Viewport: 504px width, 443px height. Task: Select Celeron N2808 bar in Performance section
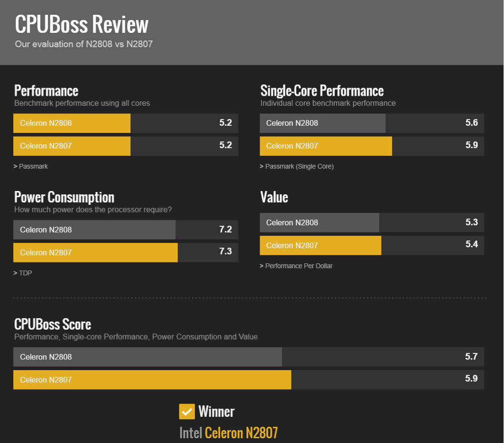pos(126,123)
